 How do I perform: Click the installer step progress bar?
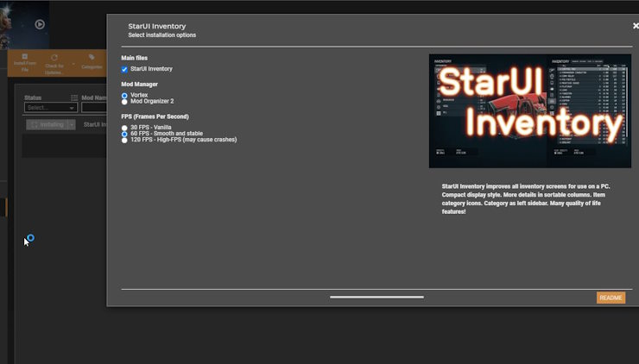tap(377, 297)
